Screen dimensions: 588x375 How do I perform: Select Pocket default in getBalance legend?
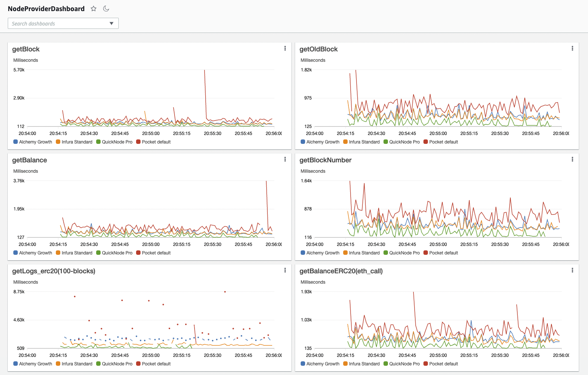pyautogui.click(x=153, y=253)
